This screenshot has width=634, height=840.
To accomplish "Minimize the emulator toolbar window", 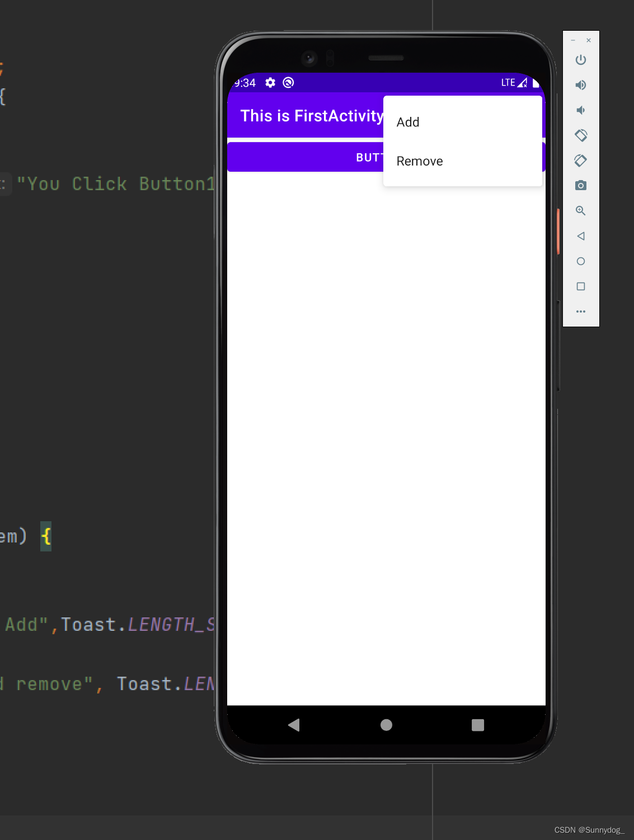I will pos(573,40).
